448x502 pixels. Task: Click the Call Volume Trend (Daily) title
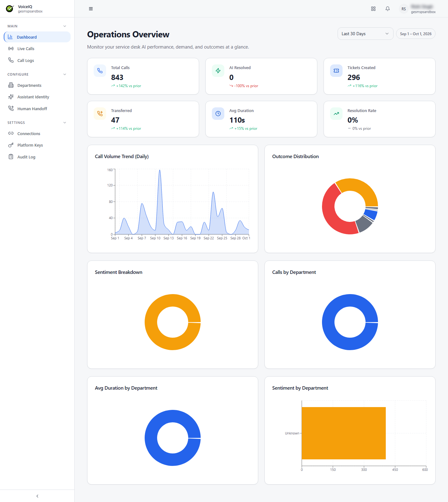coord(122,157)
